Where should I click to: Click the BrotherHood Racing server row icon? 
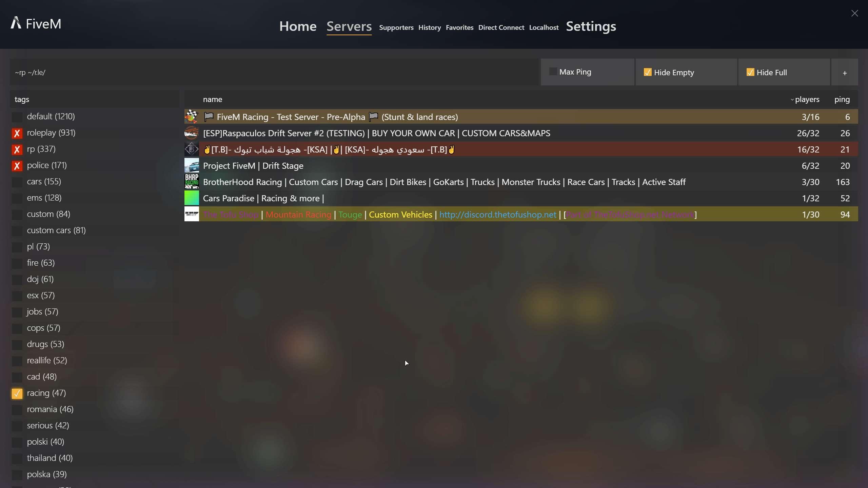tap(192, 182)
